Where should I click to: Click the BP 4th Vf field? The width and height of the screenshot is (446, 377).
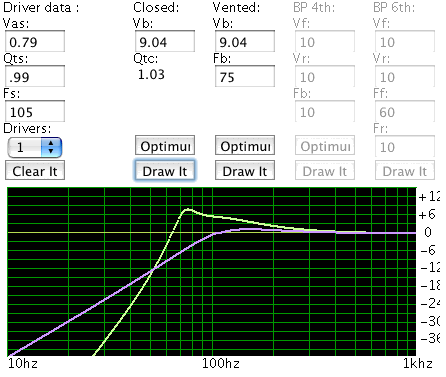click(325, 41)
